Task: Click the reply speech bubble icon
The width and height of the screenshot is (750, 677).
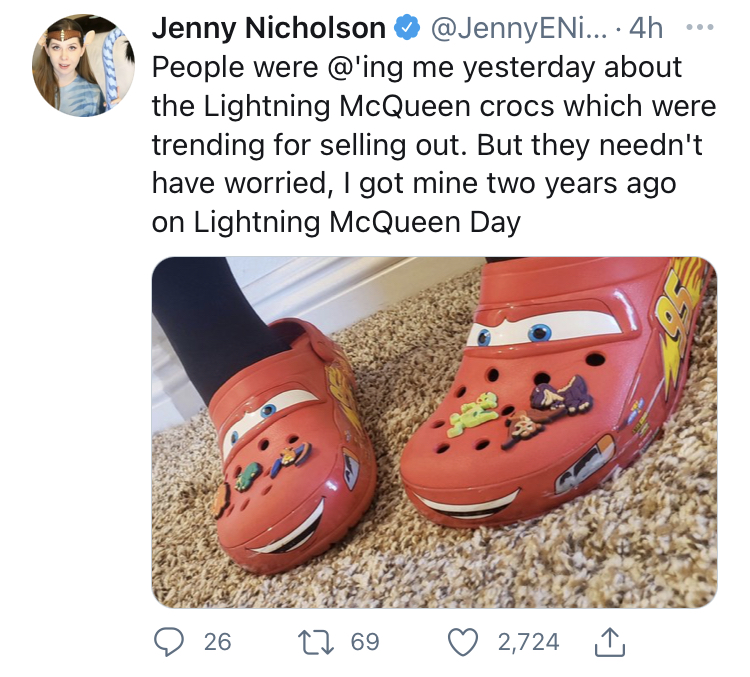Action: [168, 642]
